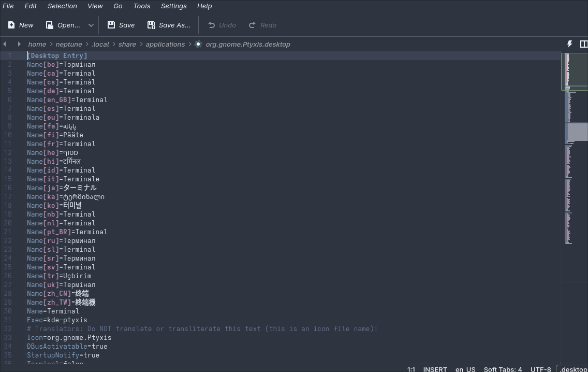
Task: Change the UTF-8 encoding
Action: (x=541, y=369)
